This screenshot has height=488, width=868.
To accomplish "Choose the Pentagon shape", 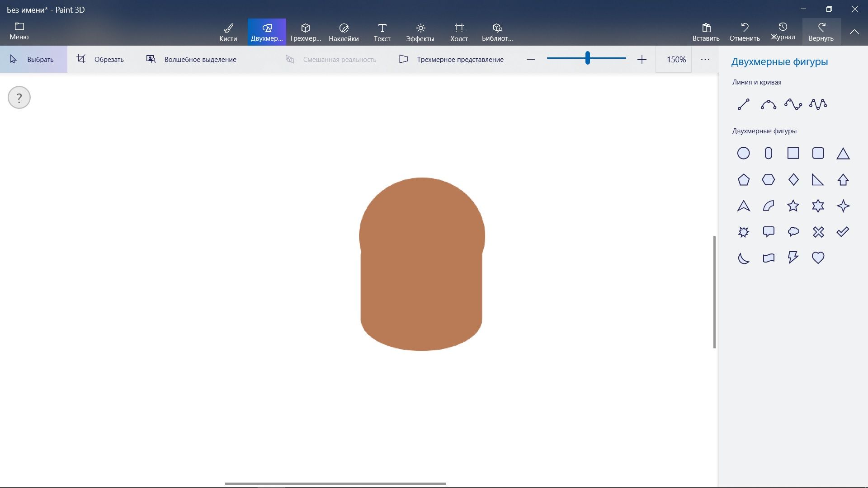I will 743,179.
